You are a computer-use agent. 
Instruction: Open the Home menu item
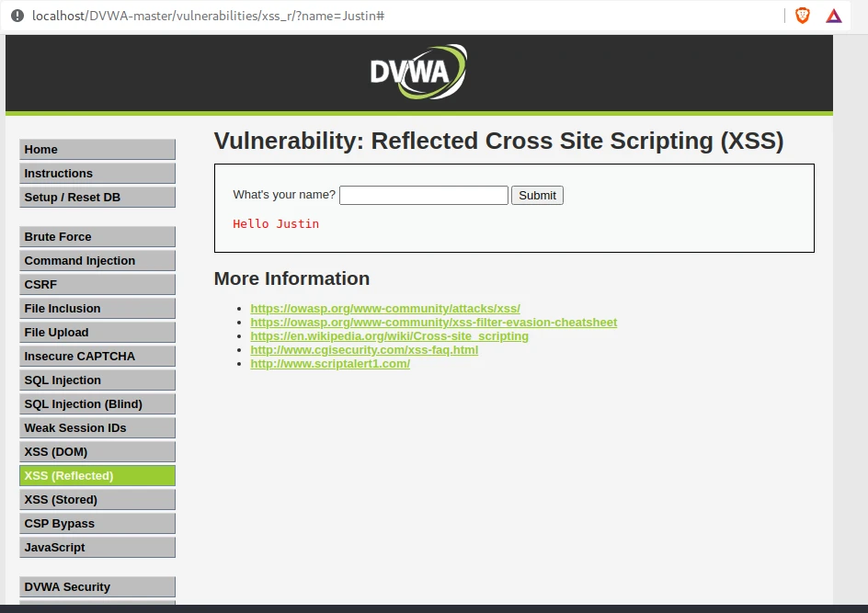click(97, 150)
